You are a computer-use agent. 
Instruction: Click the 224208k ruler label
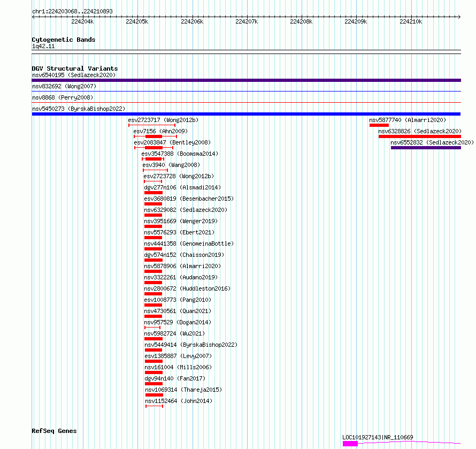point(301,22)
